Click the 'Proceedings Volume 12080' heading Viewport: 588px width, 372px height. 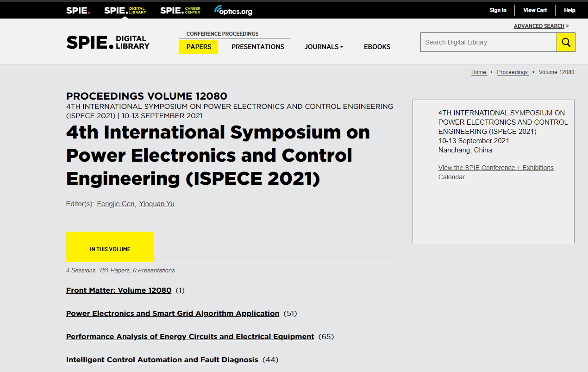pyautogui.click(x=147, y=96)
